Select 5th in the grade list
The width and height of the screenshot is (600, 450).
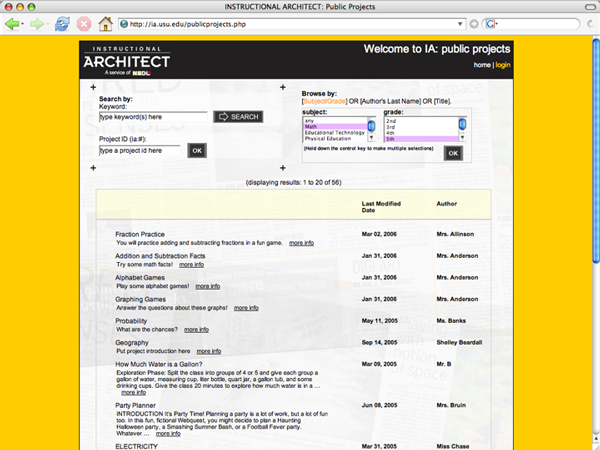coord(422,139)
